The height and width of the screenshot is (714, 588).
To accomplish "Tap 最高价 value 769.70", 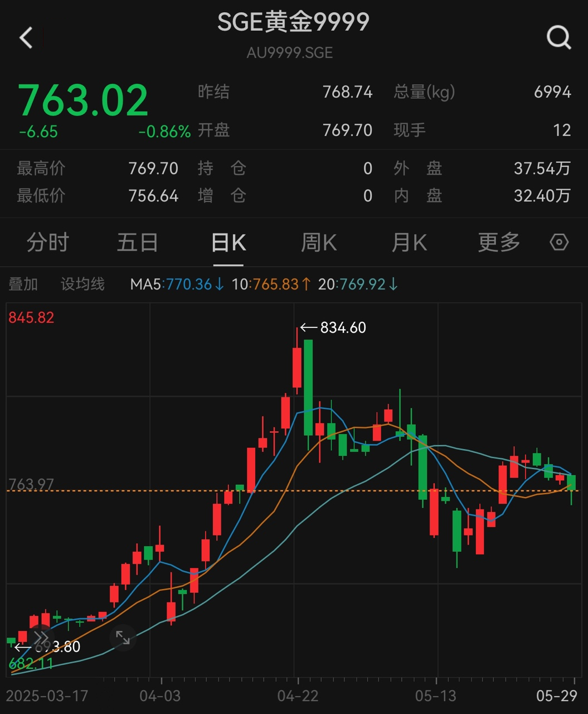I will click(153, 168).
